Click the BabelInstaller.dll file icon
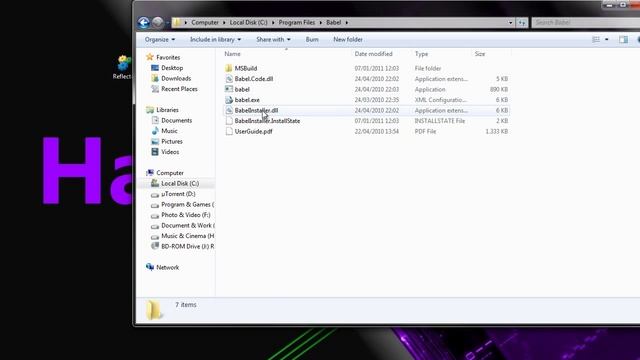The width and height of the screenshot is (640, 360). [229, 111]
